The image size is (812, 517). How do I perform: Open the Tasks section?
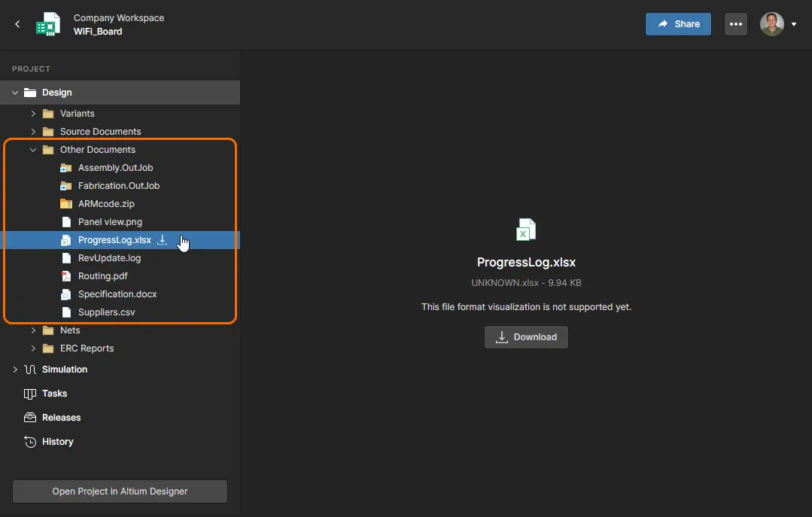point(54,394)
